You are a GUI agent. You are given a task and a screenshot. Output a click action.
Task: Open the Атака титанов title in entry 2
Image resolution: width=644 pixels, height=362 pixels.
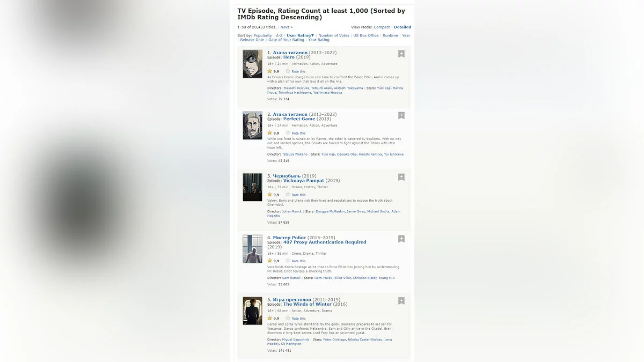click(290, 114)
